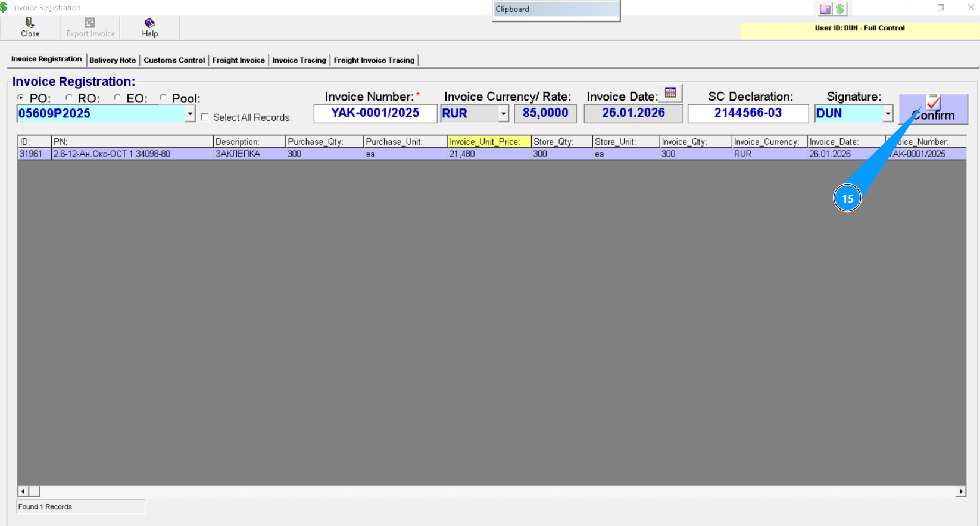Click the Close toolbar icon
This screenshot has width=980, height=526.
click(x=30, y=27)
